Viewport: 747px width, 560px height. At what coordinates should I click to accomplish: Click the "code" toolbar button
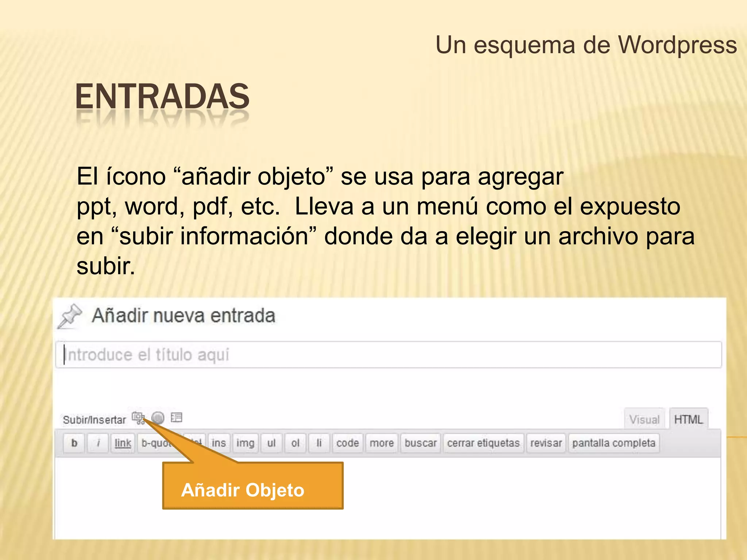point(348,443)
